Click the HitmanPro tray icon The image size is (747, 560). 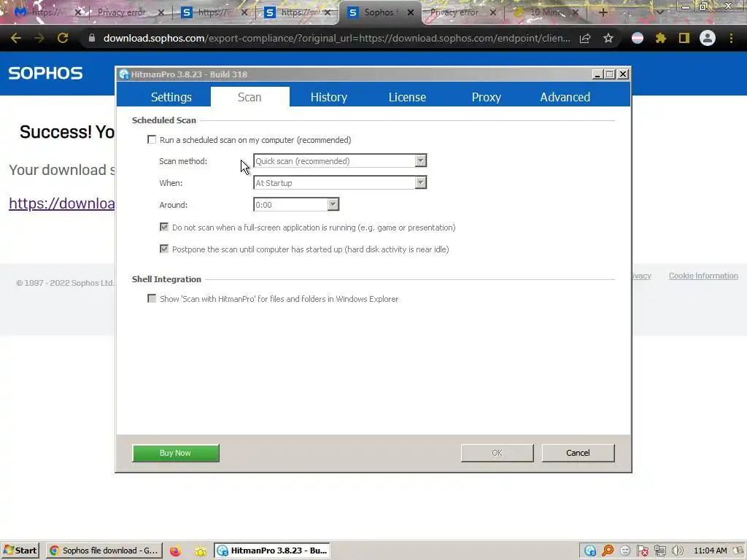point(590,551)
